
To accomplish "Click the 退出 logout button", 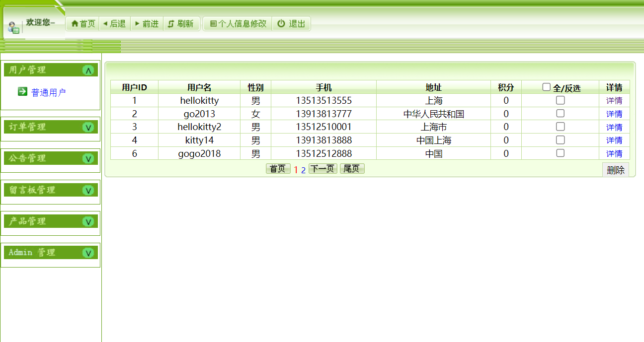I will (291, 23).
